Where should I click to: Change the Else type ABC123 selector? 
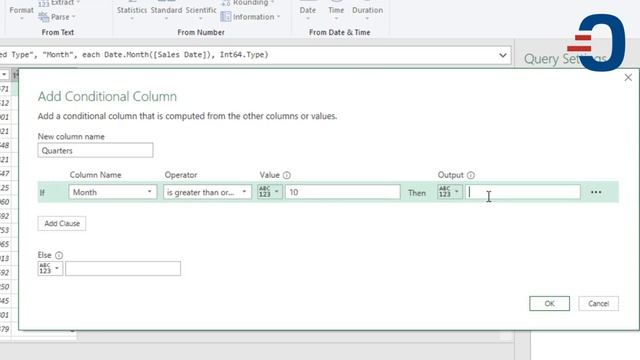coord(50,269)
